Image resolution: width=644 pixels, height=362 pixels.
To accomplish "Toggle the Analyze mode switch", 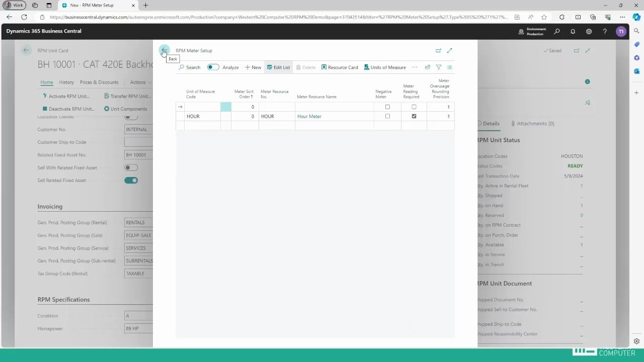I will point(213,67).
